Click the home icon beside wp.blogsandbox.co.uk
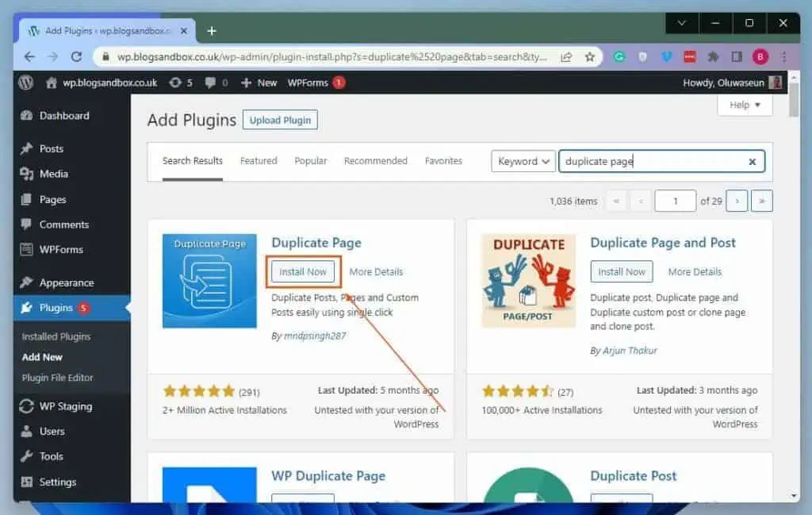This screenshot has width=812, height=515. point(50,82)
